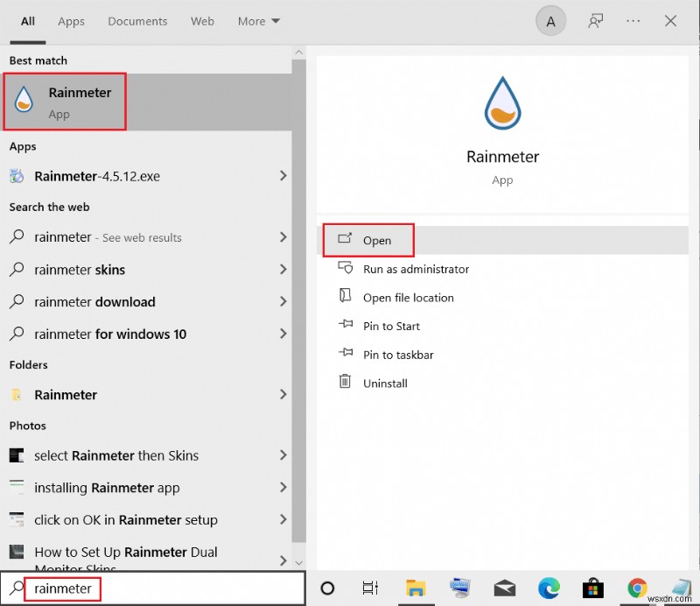700x606 pixels.
Task: Select Task View on the taskbar
Action: pyautogui.click(x=370, y=588)
